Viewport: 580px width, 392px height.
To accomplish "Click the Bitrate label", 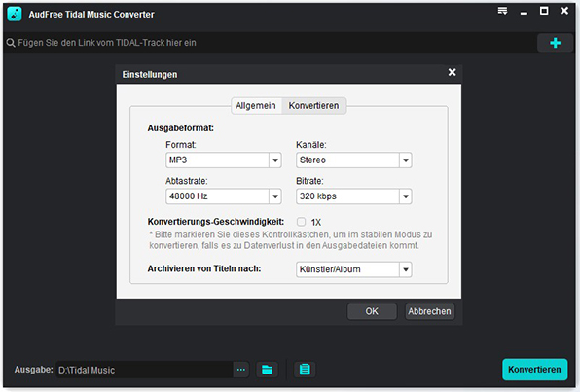I will pyautogui.click(x=309, y=181).
